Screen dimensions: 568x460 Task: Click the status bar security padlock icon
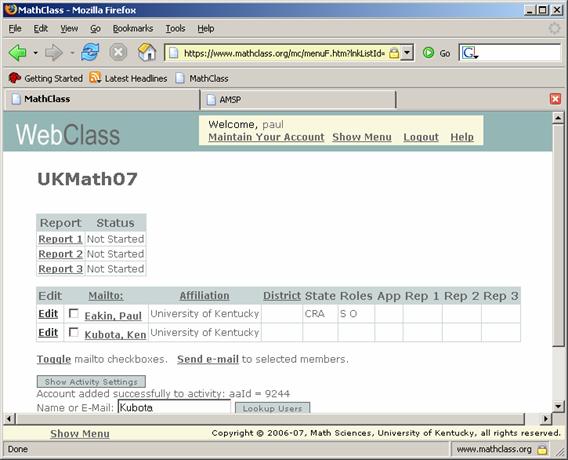tap(542, 449)
